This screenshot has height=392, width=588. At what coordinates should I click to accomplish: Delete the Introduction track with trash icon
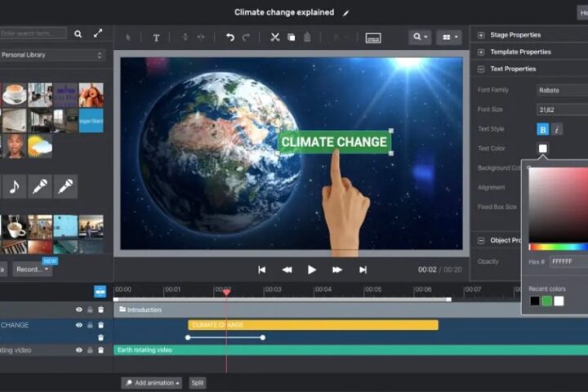101,310
